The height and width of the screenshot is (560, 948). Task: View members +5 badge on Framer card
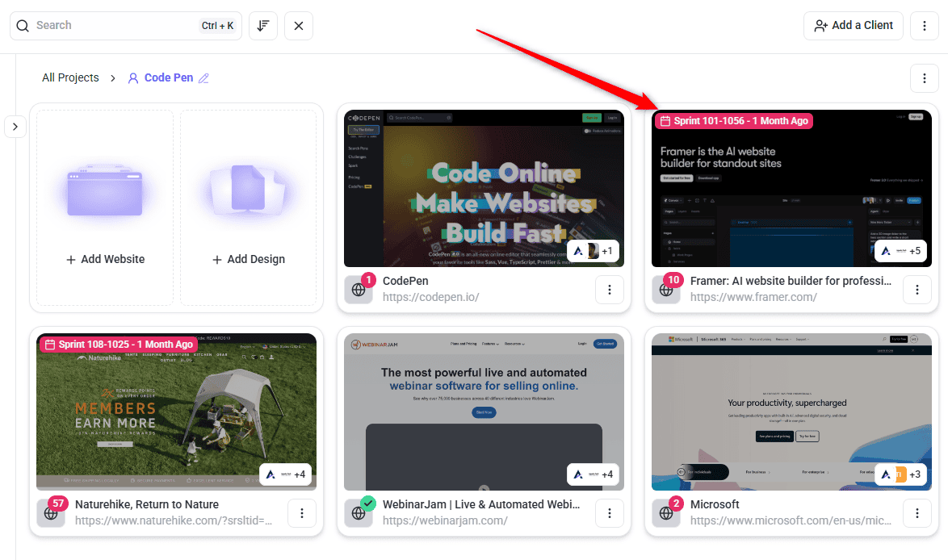point(900,251)
